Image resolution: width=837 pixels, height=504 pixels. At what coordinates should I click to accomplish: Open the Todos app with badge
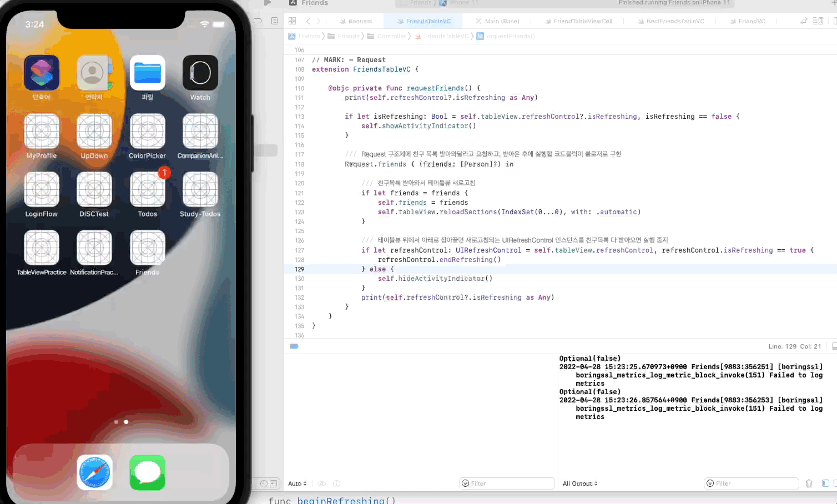click(147, 189)
